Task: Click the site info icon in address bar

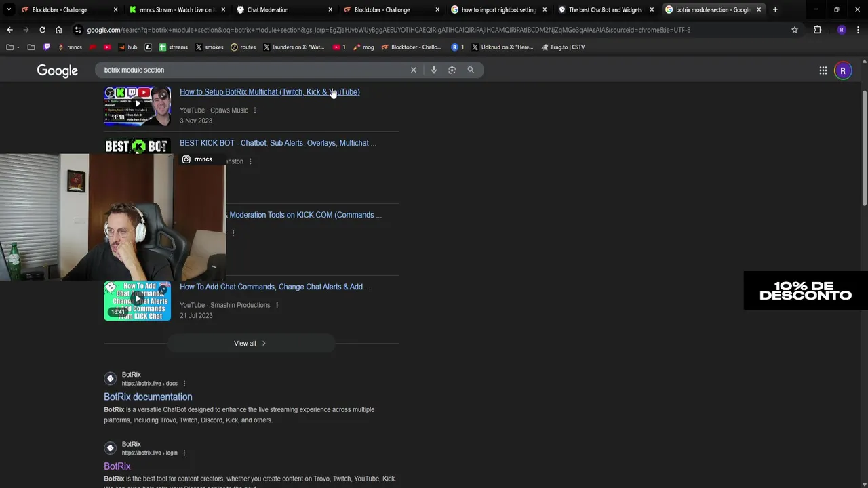Action: pos(79,30)
